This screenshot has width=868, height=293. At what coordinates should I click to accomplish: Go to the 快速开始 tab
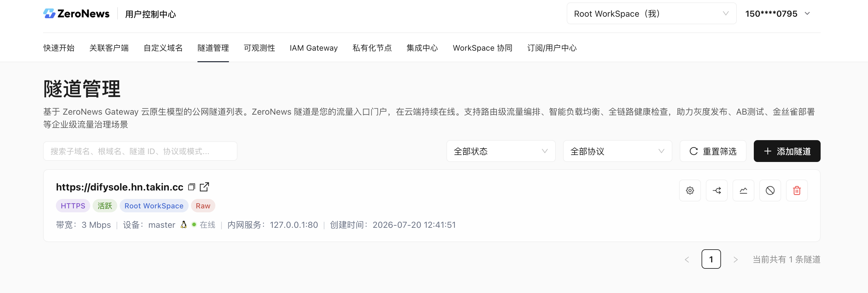[x=59, y=48]
